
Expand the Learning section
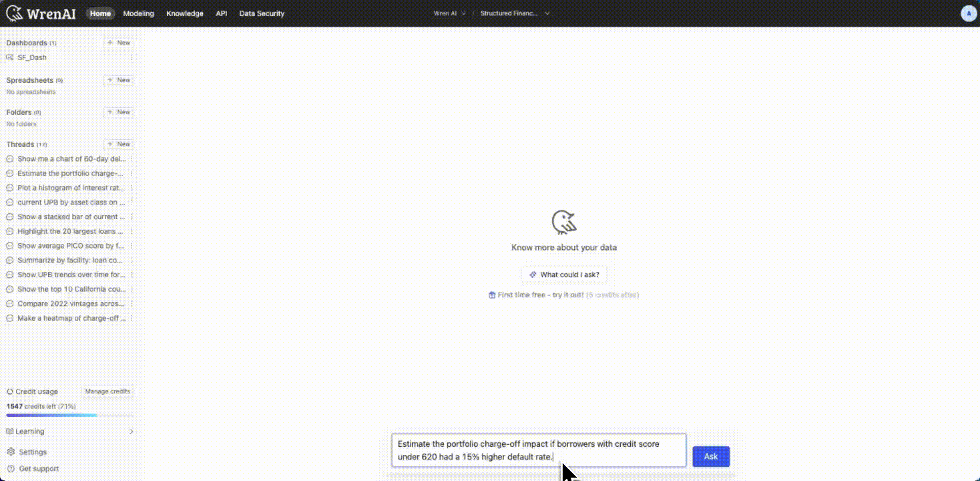pos(131,432)
